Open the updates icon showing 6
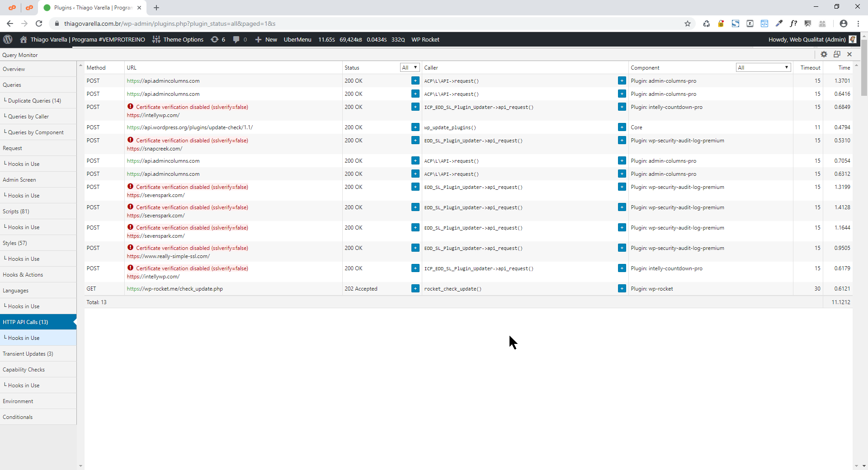 click(x=218, y=39)
